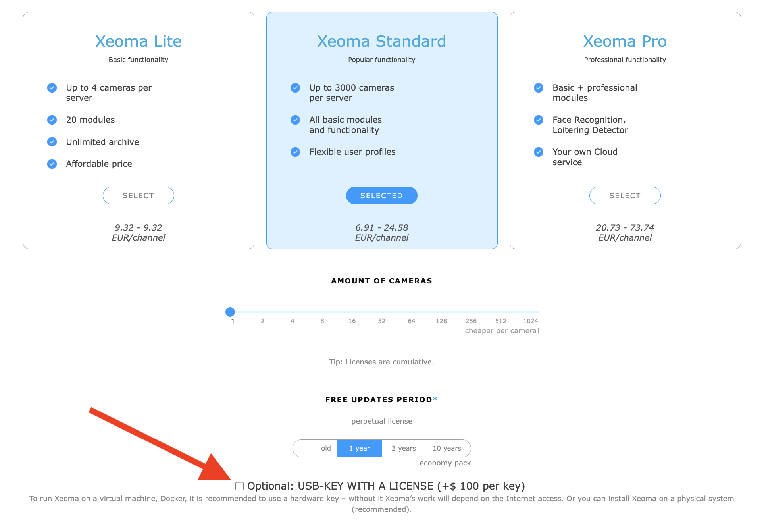The image size is (766, 532).
Task: Click checkmark icon next to 'Unlimited archive'
Action: tap(52, 142)
